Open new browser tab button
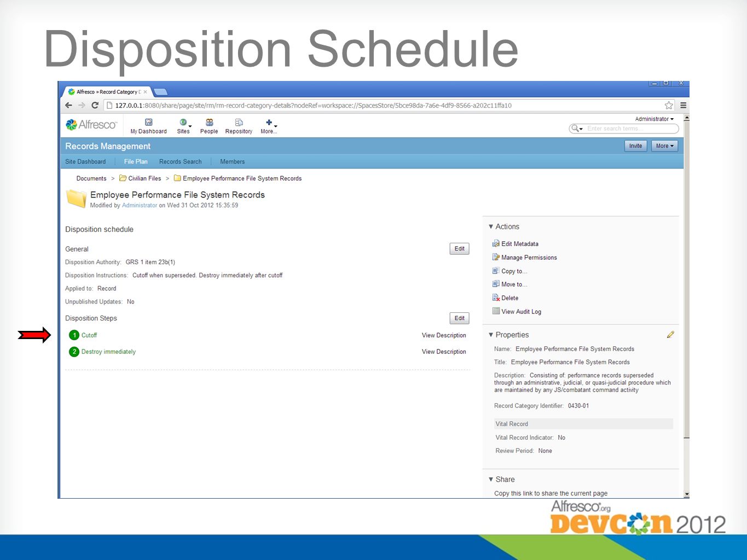747x560 pixels. [160, 92]
